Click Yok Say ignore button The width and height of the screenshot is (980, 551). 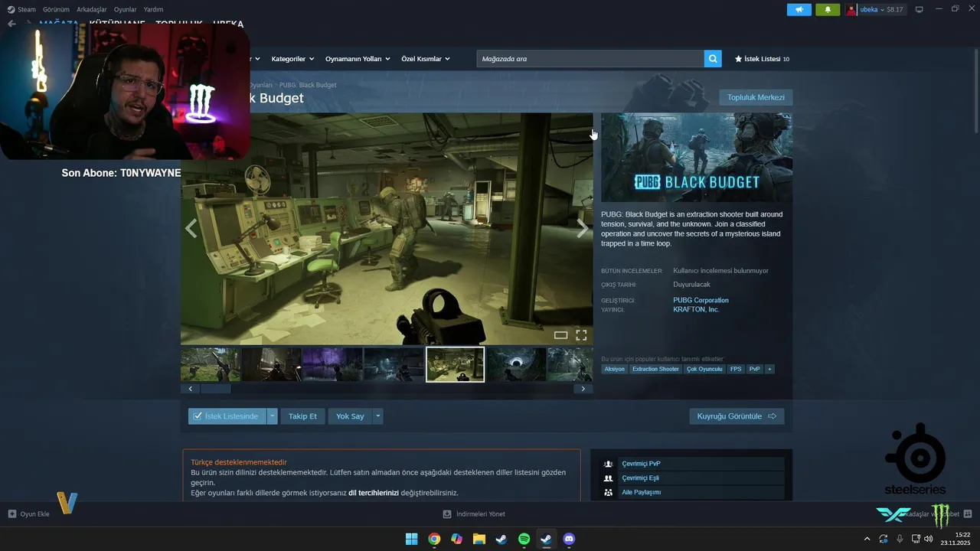pyautogui.click(x=350, y=416)
